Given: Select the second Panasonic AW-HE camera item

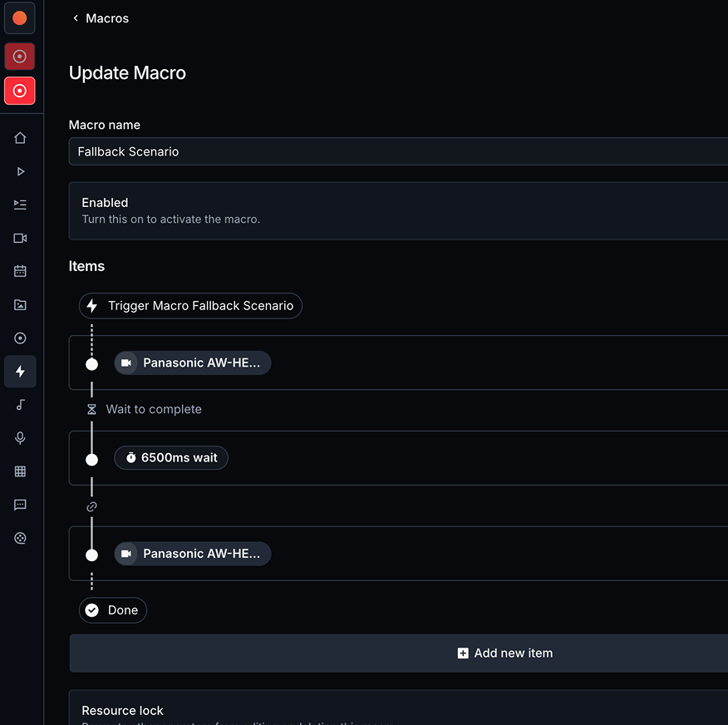Looking at the screenshot, I should click(193, 554).
